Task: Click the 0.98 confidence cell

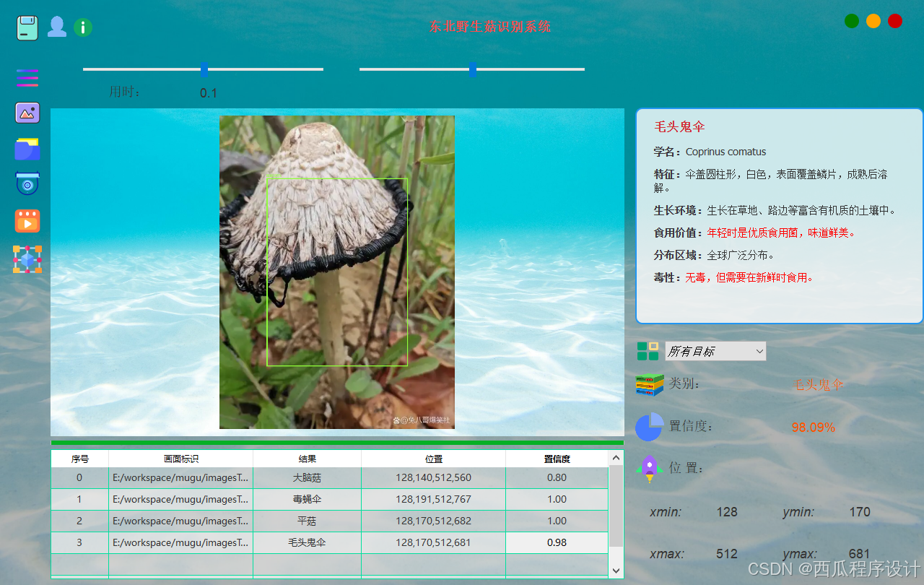Action: [557, 542]
